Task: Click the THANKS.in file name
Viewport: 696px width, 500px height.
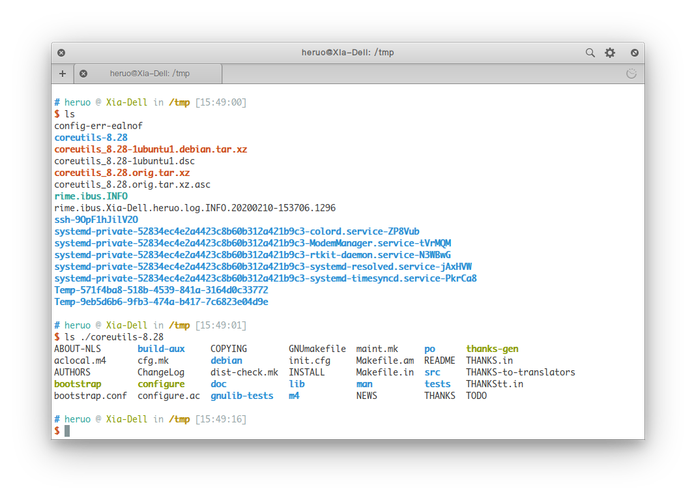Action: 489,361
